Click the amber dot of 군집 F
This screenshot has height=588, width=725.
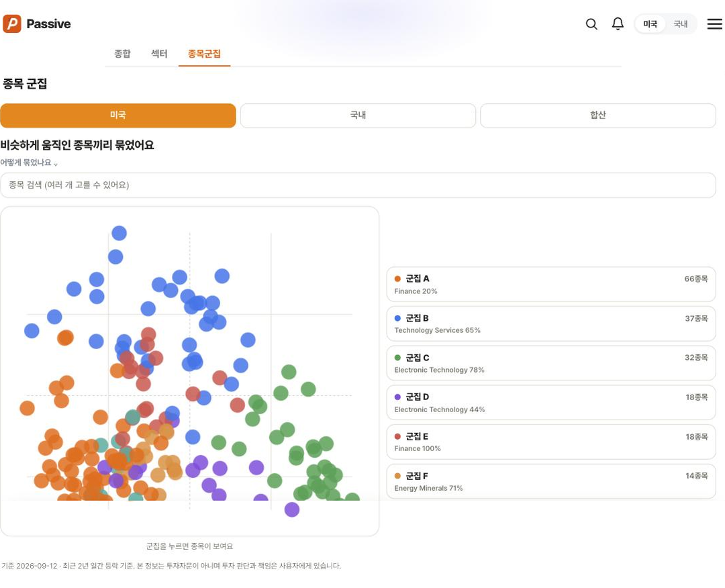click(x=397, y=476)
